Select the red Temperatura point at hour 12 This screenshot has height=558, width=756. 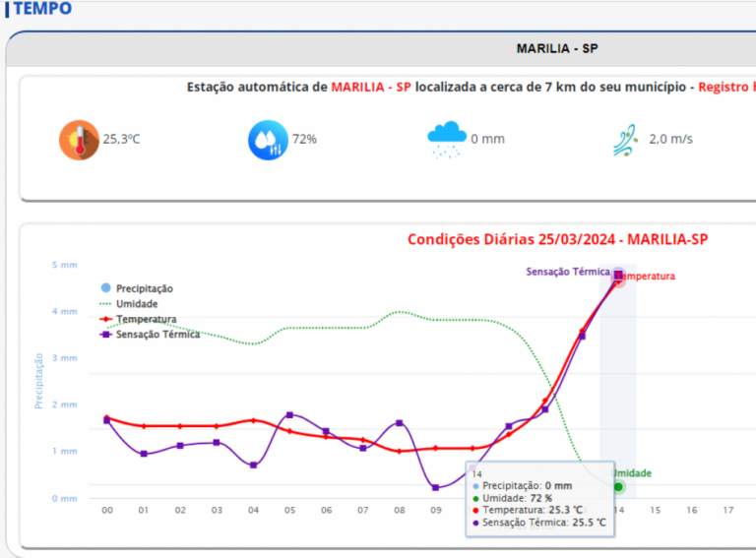point(545,401)
